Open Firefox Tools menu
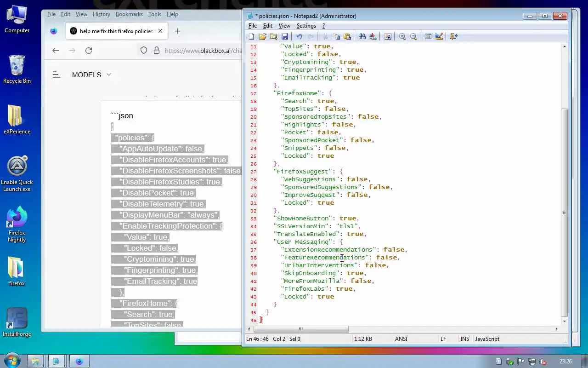588x368 pixels. click(155, 14)
